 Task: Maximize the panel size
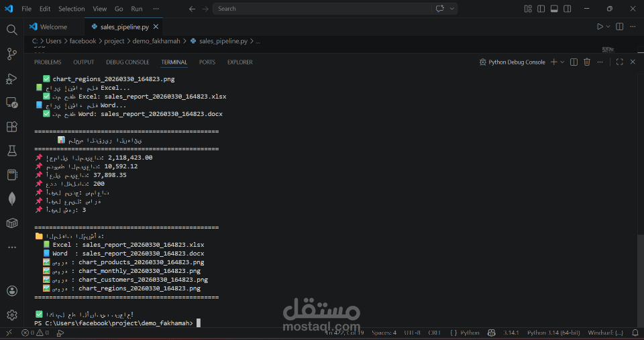pyautogui.click(x=619, y=62)
